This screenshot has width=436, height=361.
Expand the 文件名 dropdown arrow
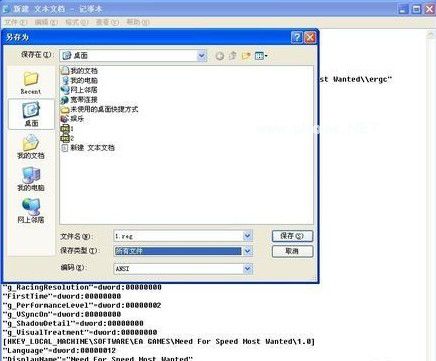pos(247,236)
